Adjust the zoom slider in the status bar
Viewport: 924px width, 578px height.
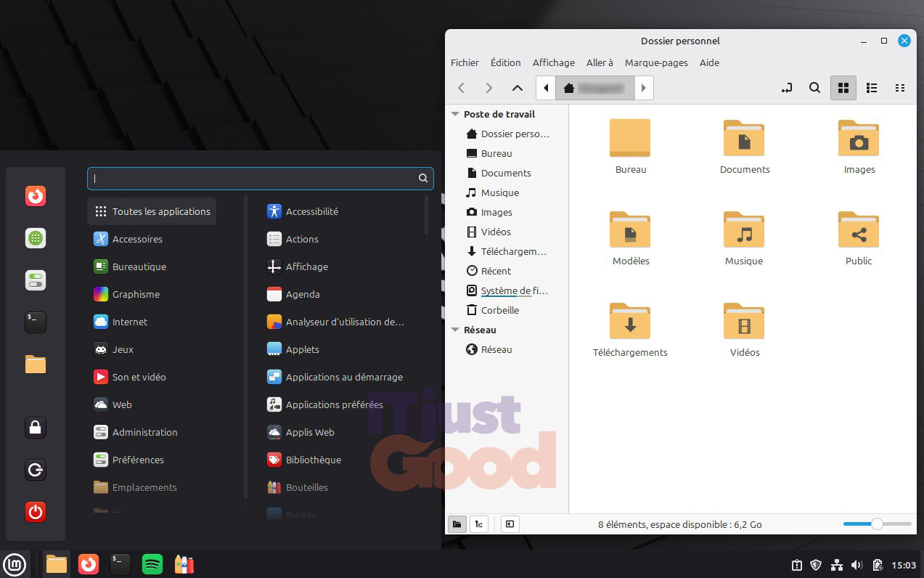pos(876,524)
